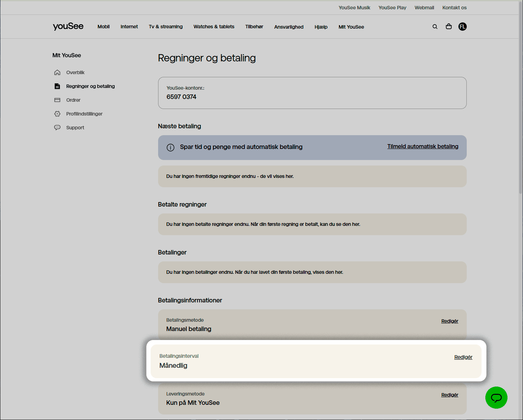
Task: Open Watches & tablets
Action: (214, 27)
